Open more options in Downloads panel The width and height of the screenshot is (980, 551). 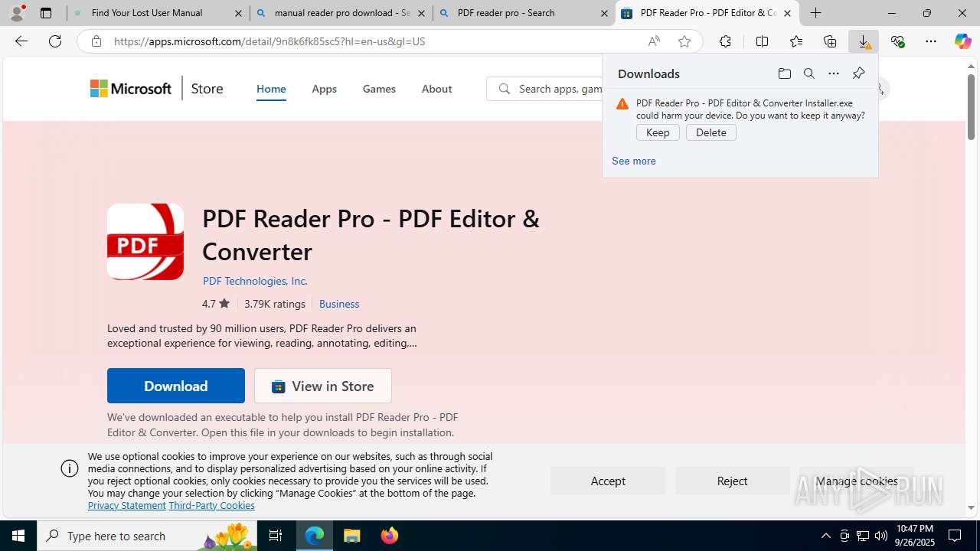click(x=833, y=73)
